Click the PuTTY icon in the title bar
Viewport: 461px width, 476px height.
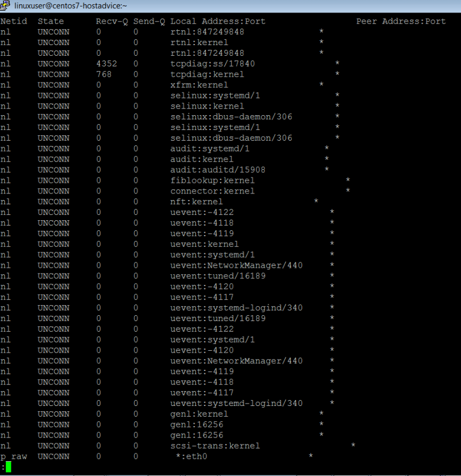click(5, 5)
